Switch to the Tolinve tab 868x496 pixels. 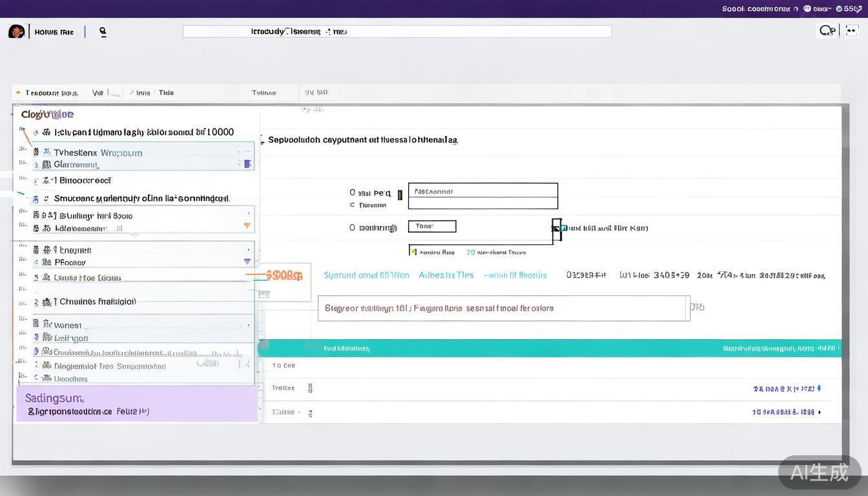[263, 93]
